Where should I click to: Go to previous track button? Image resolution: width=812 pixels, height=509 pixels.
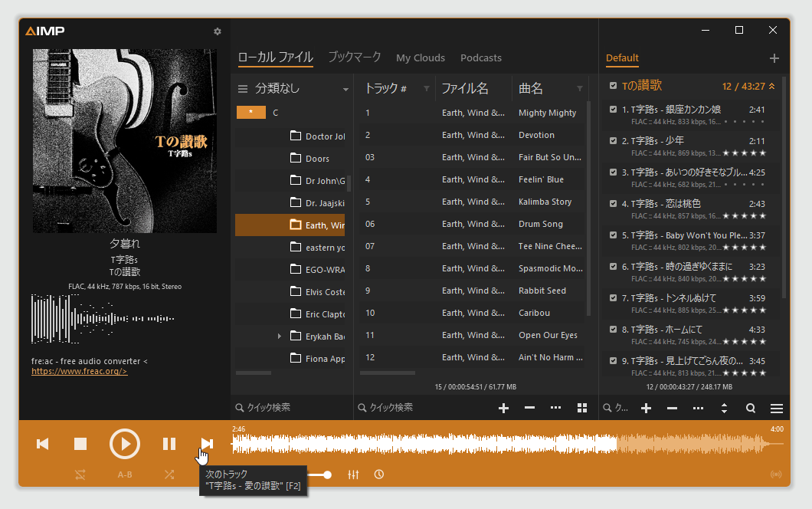pos(42,444)
